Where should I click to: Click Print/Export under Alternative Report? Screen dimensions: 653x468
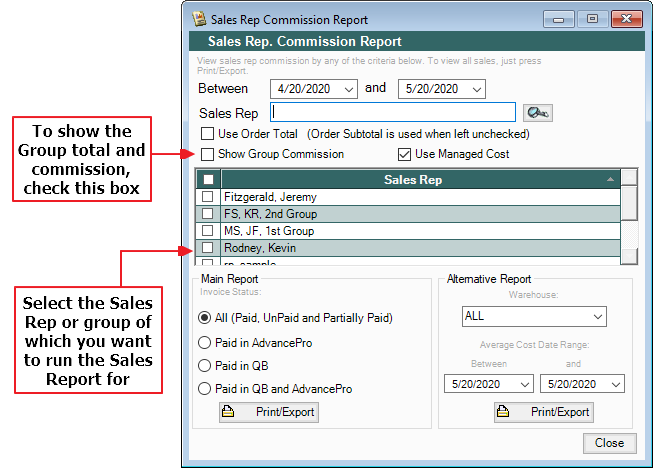pos(544,412)
